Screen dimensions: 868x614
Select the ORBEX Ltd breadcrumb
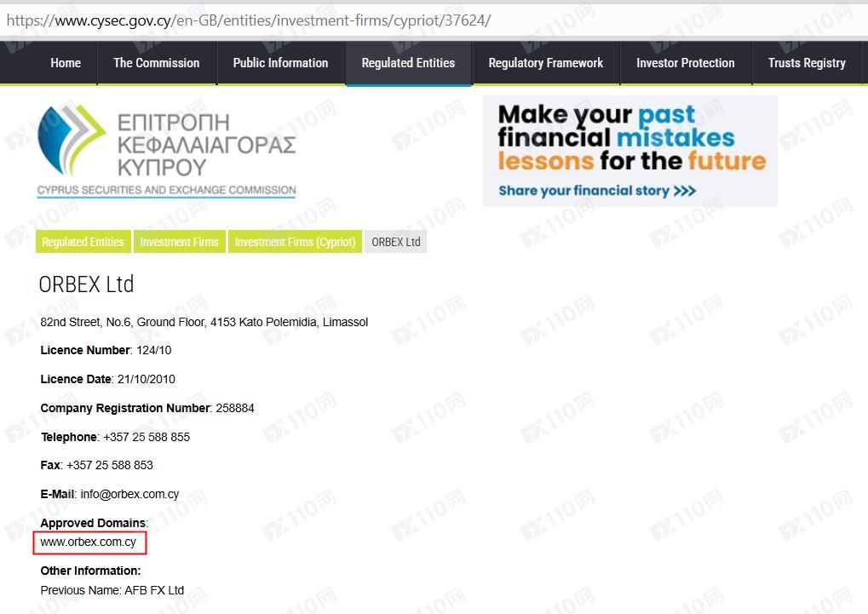[x=396, y=242]
